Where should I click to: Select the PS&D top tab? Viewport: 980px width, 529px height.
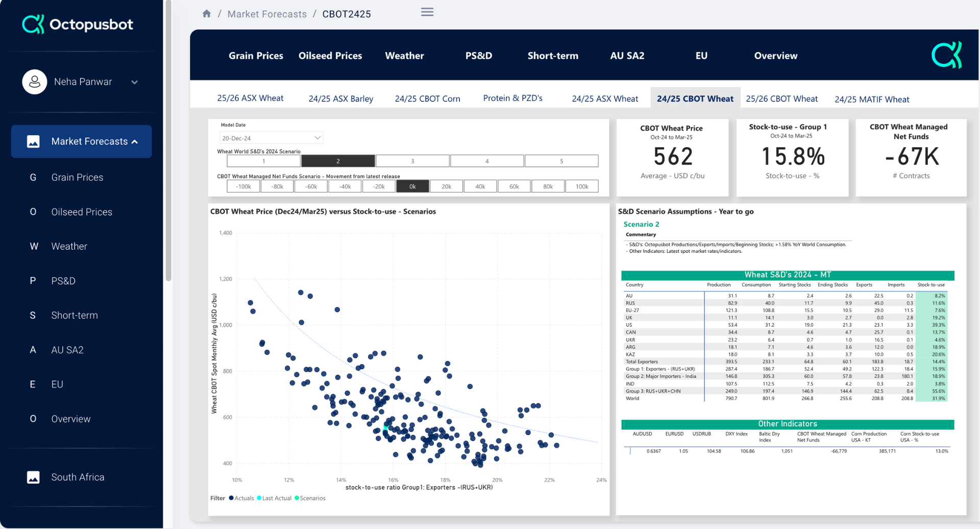[x=479, y=56]
